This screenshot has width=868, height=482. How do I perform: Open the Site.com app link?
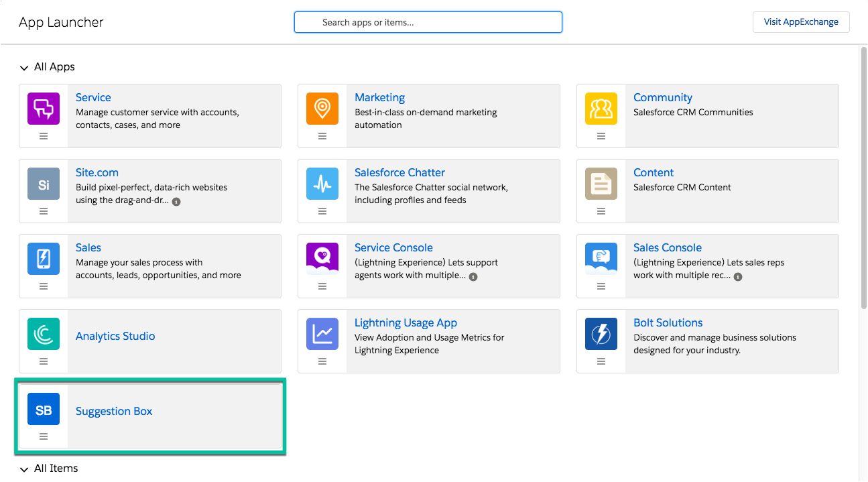[97, 172]
